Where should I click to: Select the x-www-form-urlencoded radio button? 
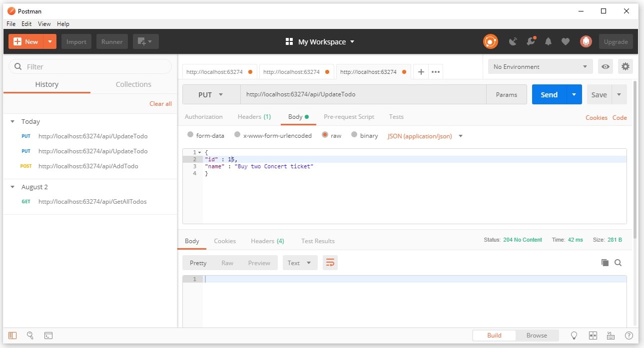(x=237, y=135)
